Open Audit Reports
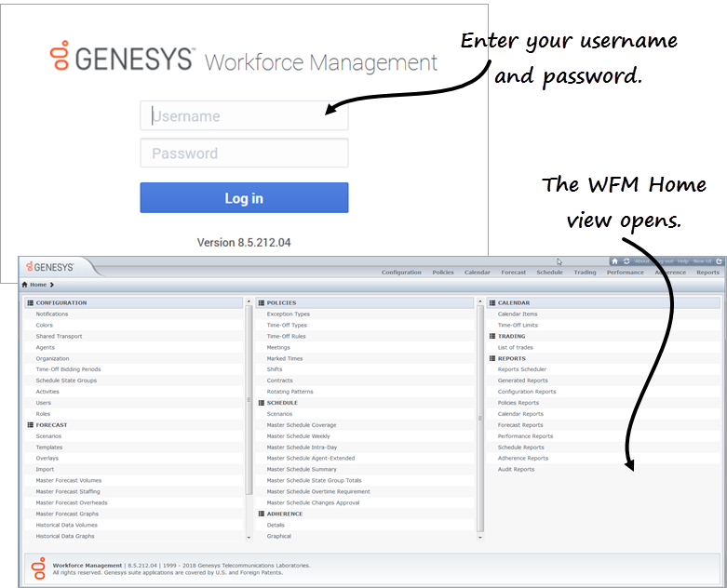 click(x=516, y=470)
